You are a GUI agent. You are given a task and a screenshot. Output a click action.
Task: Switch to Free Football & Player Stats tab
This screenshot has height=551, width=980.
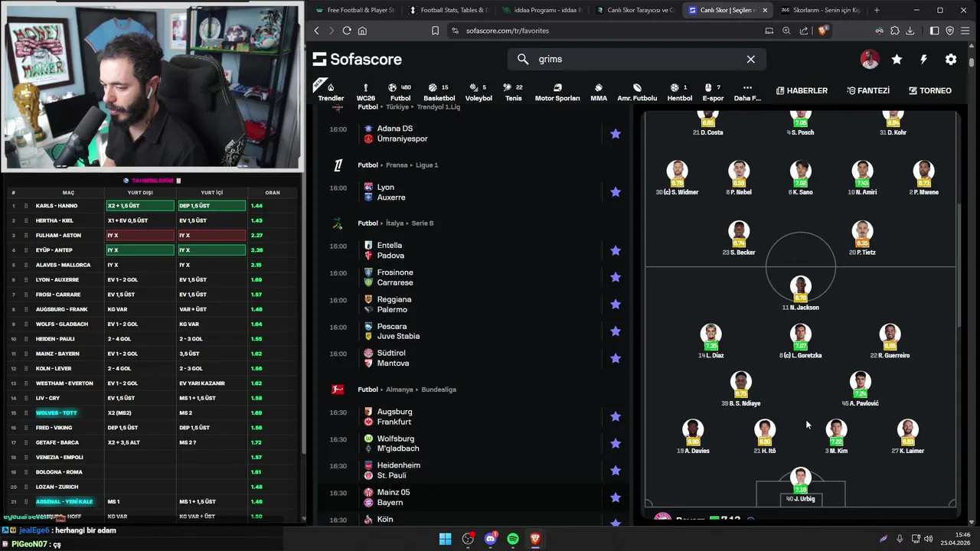(354, 10)
